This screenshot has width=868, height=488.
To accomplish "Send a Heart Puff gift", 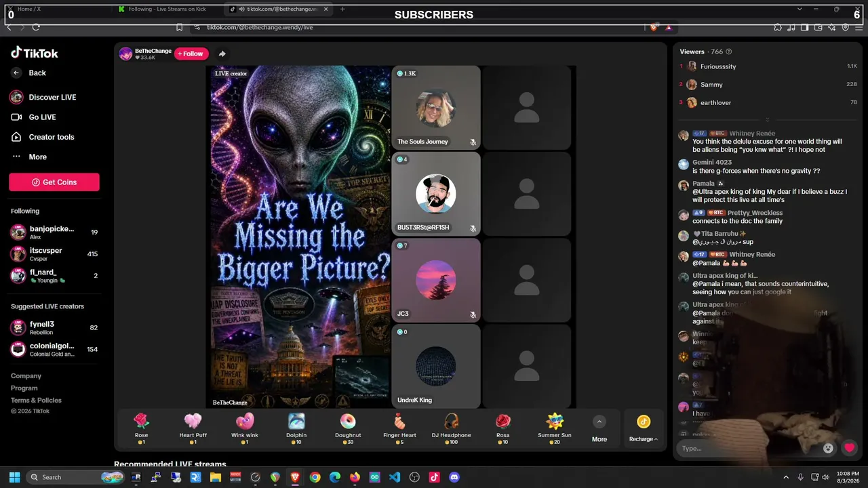I will click(193, 428).
